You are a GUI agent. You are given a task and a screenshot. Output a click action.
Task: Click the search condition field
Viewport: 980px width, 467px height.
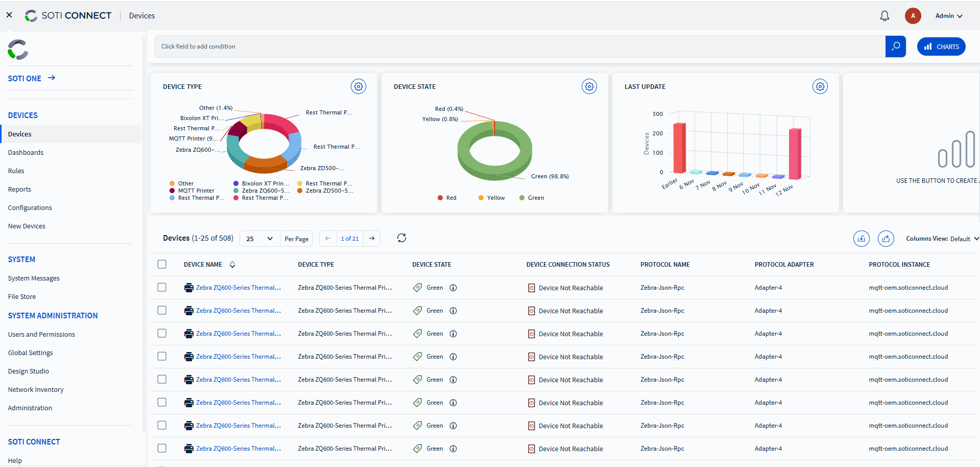coord(520,46)
